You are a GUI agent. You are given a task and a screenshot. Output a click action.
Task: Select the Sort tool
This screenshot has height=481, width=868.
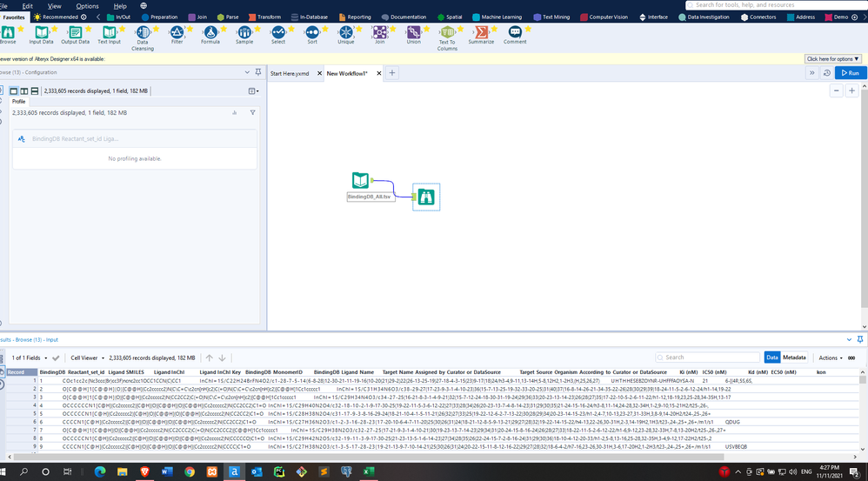pos(312,33)
